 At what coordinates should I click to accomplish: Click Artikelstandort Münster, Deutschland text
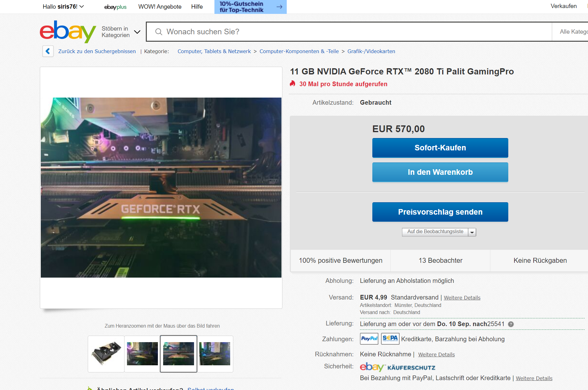tap(400, 305)
